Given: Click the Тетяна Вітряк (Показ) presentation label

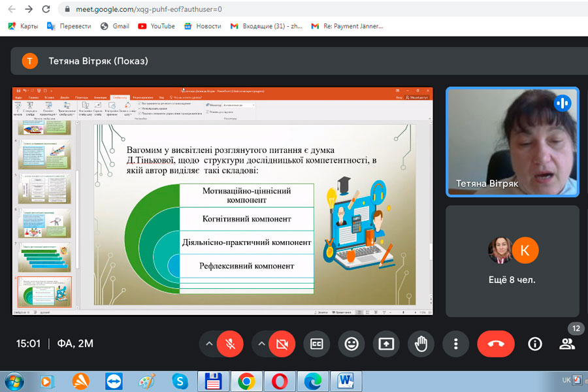Looking at the screenshot, I should point(98,61).
